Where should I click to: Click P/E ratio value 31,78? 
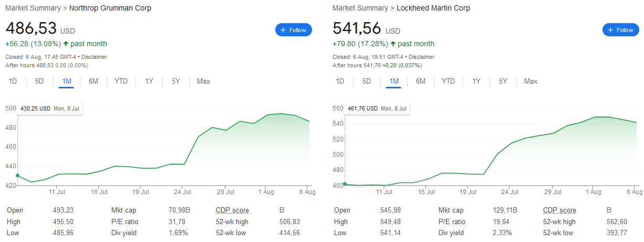(178, 221)
